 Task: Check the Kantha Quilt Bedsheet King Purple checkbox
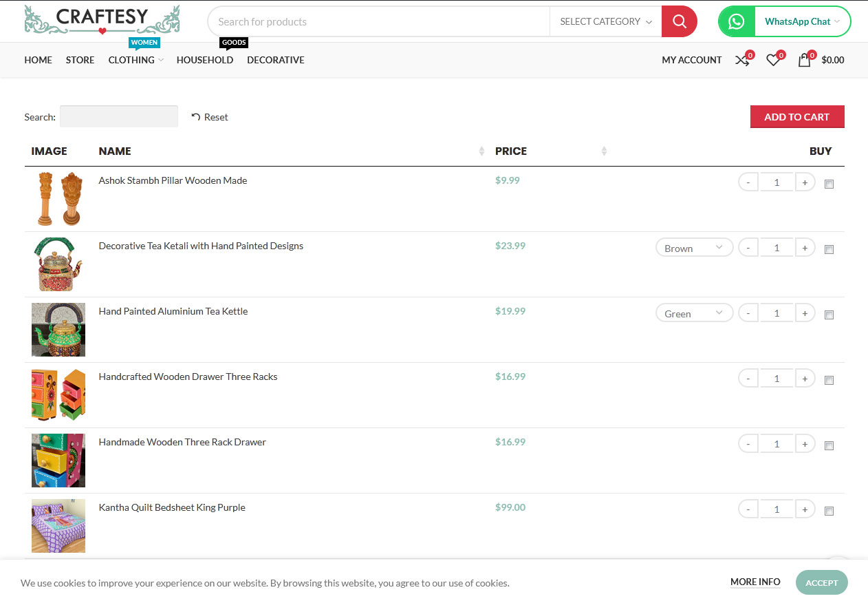(829, 511)
